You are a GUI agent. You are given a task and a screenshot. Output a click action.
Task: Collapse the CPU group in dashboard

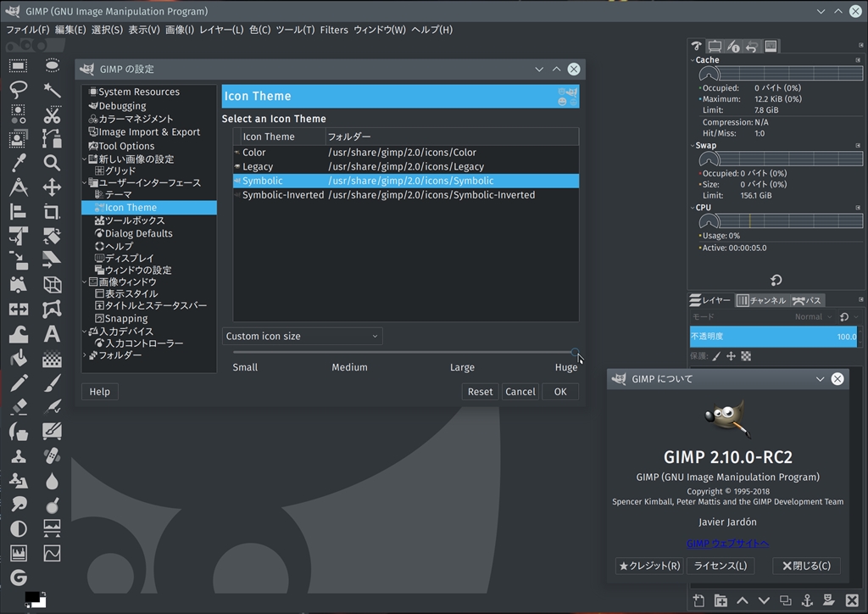[x=693, y=208]
